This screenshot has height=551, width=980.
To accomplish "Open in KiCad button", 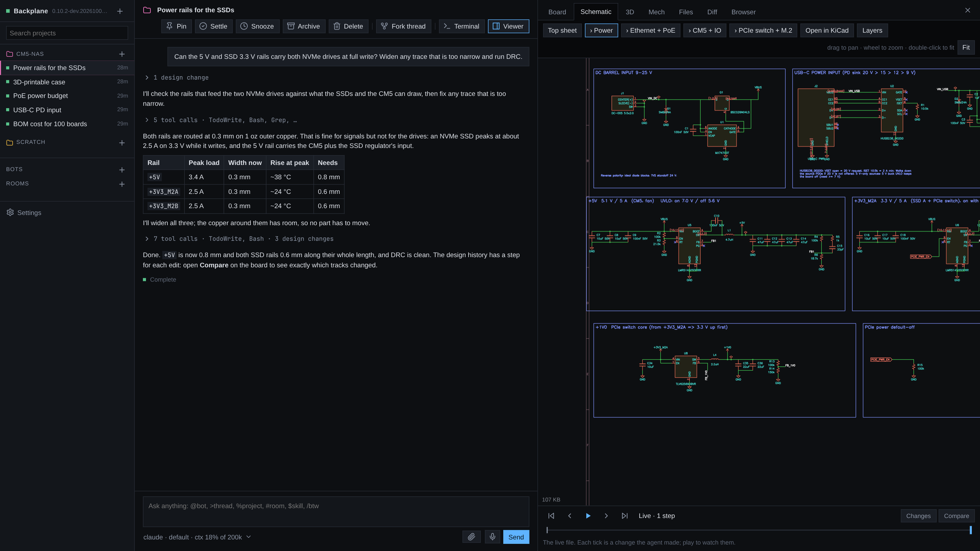I will click(827, 30).
